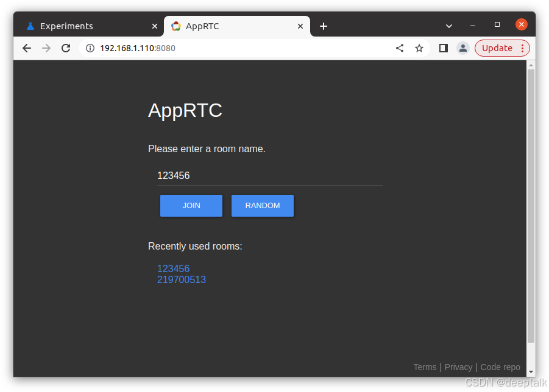
Task: Expand the tab search chevron
Action: point(449,26)
